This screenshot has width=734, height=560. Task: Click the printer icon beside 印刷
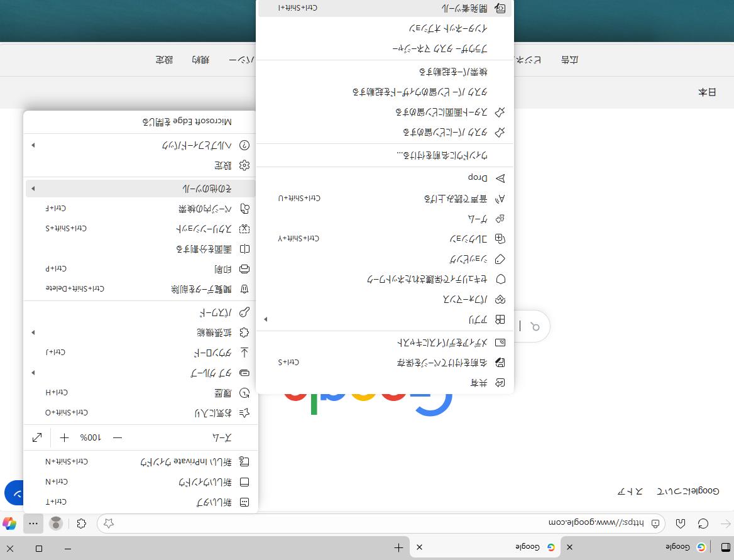pyautogui.click(x=244, y=269)
